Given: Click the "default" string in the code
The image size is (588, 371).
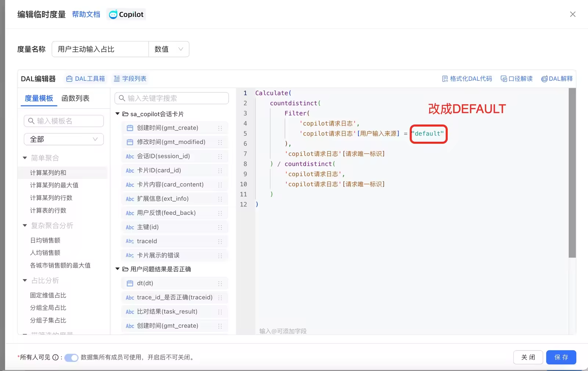Looking at the screenshot, I should click(428, 133).
